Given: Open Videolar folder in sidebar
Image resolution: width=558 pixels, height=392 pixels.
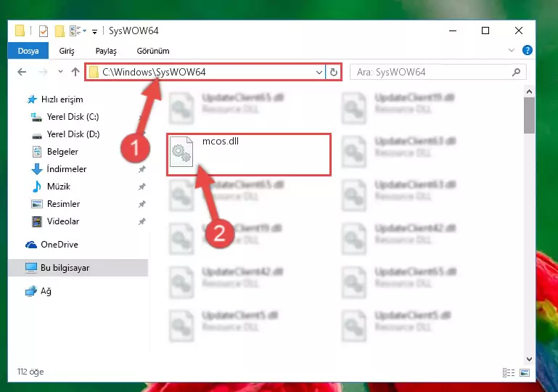Looking at the screenshot, I should pos(56,221).
